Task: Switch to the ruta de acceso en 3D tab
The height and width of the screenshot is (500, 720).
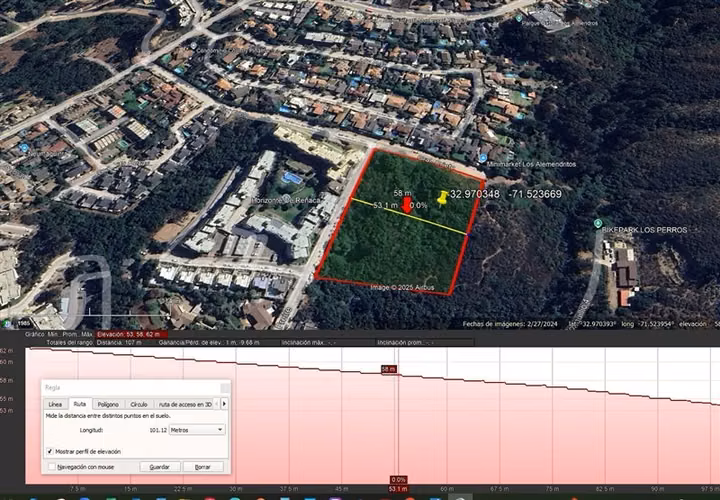Action: coord(185,404)
